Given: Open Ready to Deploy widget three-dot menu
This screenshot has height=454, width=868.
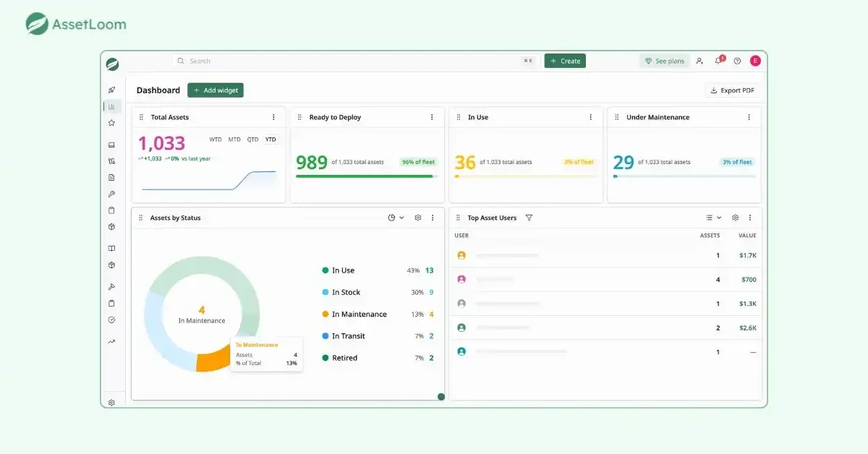Looking at the screenshot, I should (432, 117).
